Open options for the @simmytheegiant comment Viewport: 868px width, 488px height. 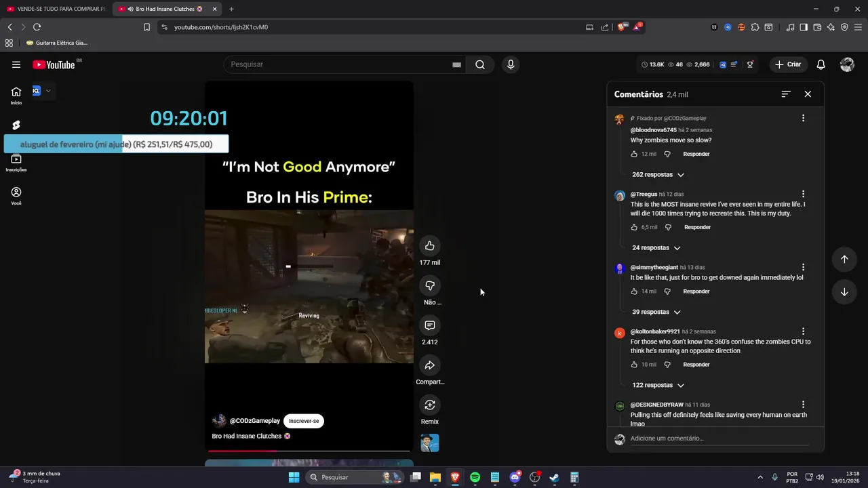[x=804, y=267]
